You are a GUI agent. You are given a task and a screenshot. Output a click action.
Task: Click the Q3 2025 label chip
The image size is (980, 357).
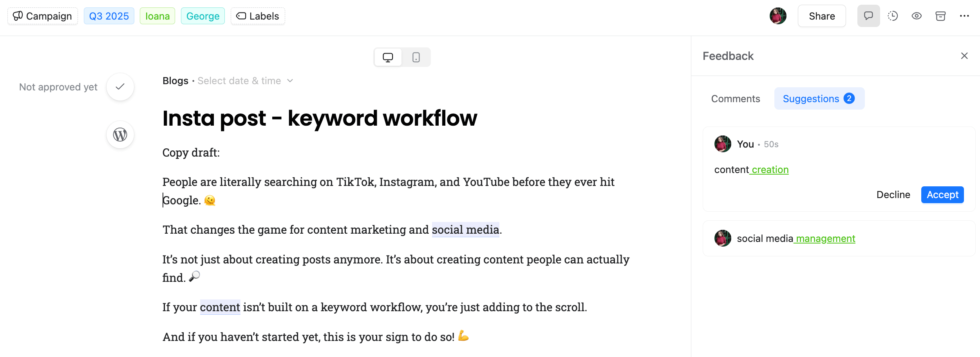click(109, 16)
